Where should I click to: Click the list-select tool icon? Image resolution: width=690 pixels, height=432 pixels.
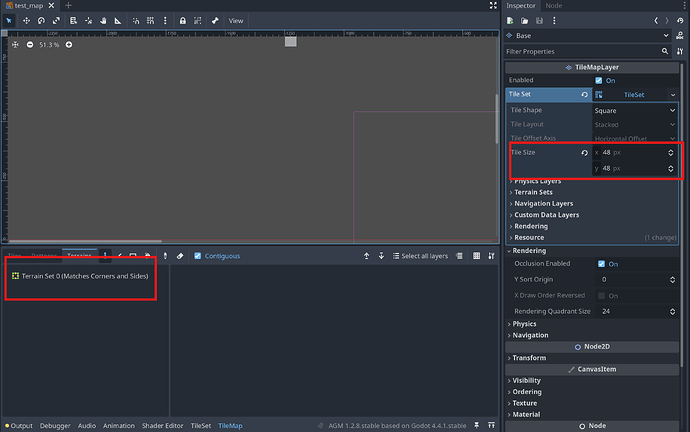click(x=73, y=21)
